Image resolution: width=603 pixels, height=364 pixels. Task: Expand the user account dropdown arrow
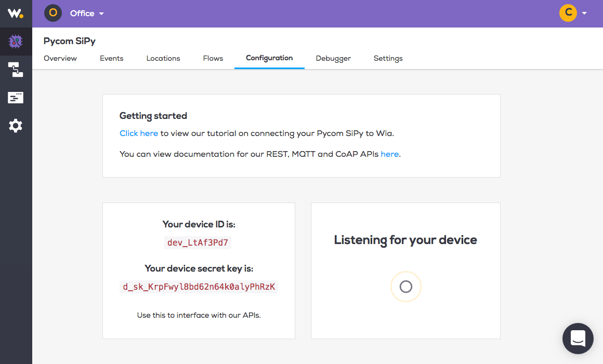point(584,13)
